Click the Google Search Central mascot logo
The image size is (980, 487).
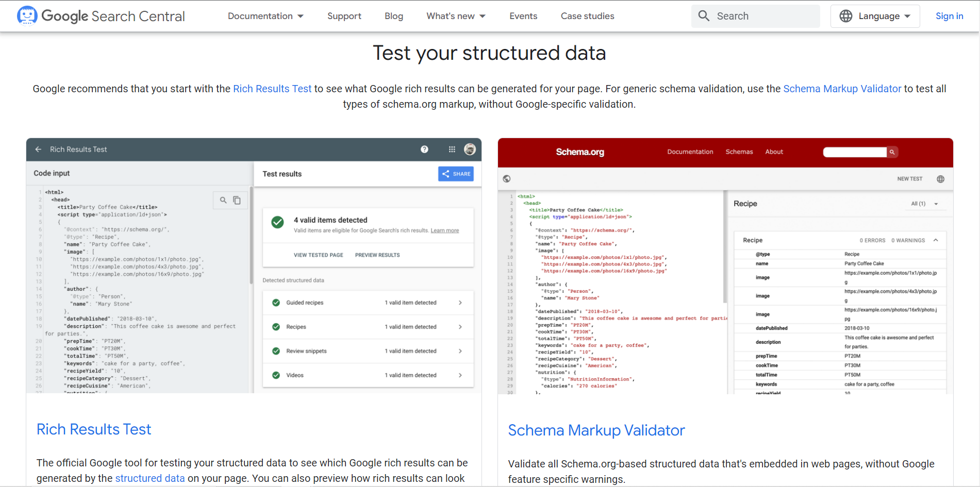(x=27, y=15)
